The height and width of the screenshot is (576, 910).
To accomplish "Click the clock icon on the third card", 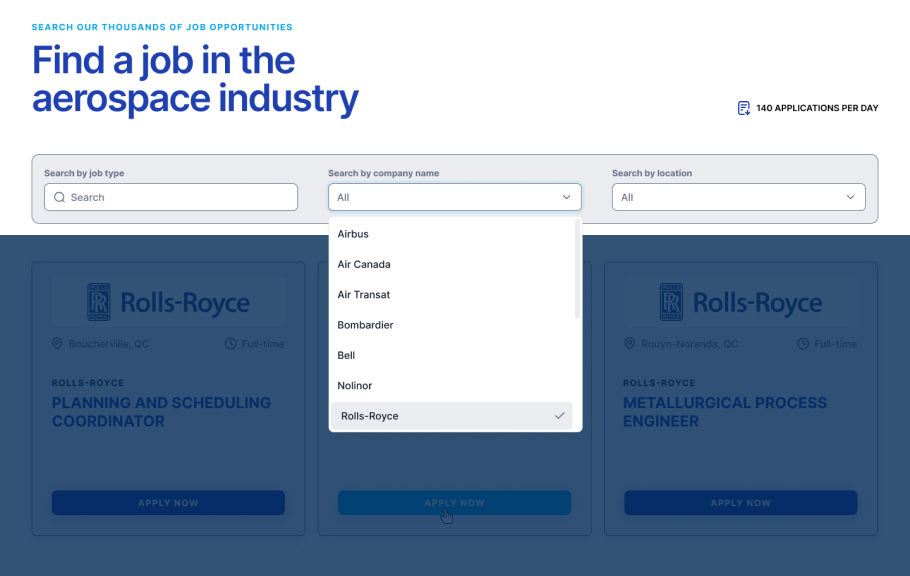I will click(803, 344).
